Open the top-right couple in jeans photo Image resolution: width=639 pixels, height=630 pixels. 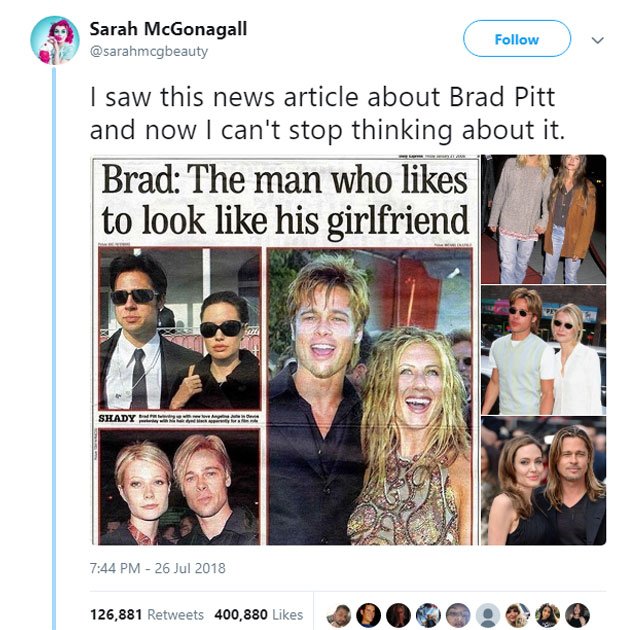543,219
